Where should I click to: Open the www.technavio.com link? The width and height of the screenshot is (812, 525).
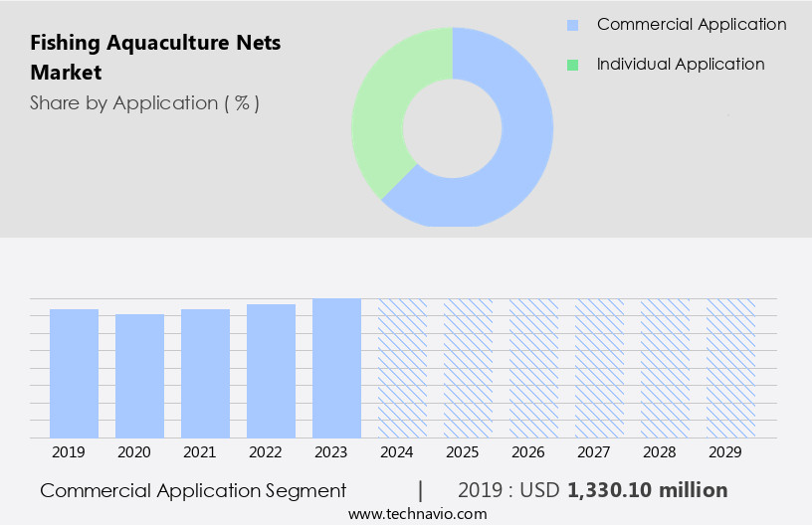pyautogui.click(x=418, y=514)
